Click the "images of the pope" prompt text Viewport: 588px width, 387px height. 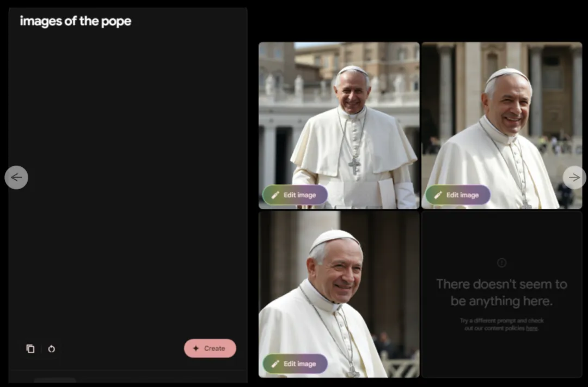(x=76, y=21)
